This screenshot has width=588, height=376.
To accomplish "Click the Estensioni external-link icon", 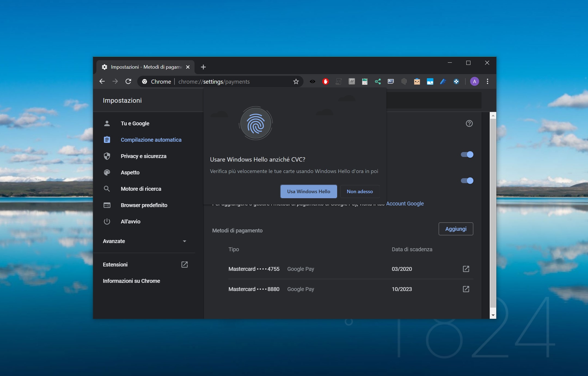I will click(185, 265).
